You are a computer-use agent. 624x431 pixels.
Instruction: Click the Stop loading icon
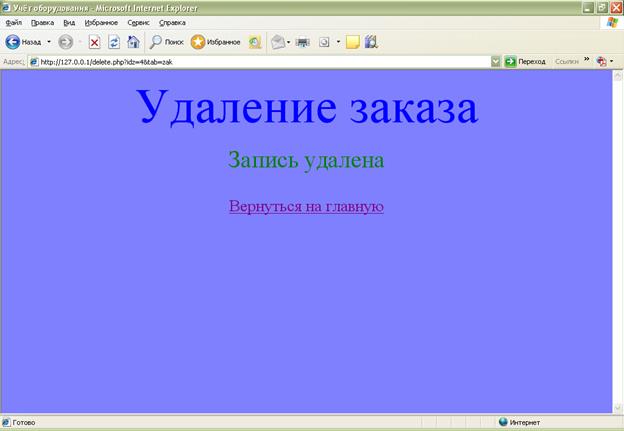point(94,42)
